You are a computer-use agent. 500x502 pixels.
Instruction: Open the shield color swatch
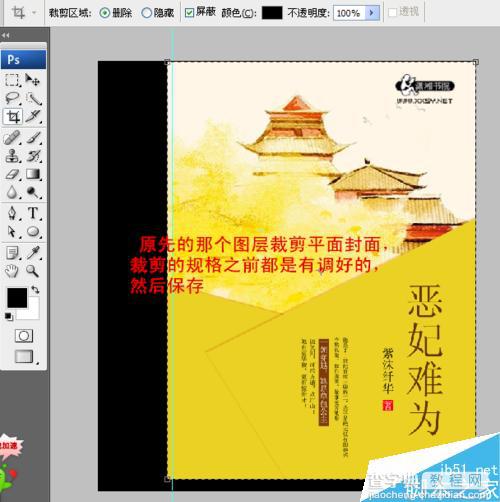click(272, 13)
